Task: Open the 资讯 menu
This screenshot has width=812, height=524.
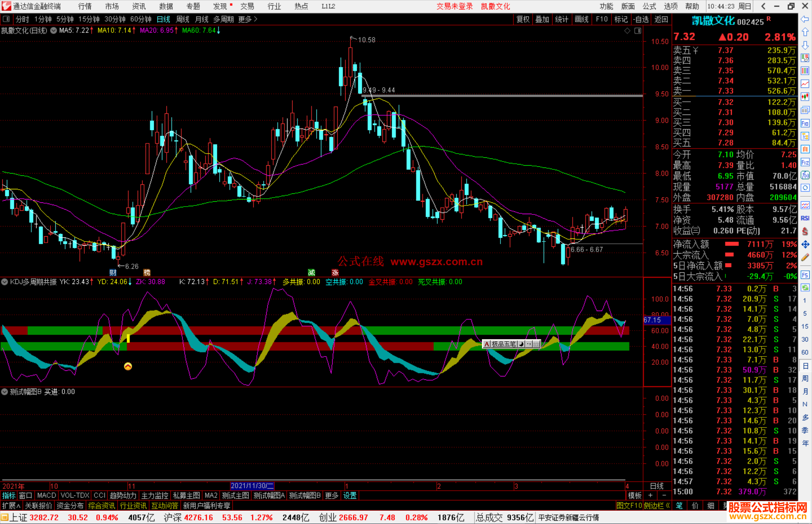Action: [139, 6]
